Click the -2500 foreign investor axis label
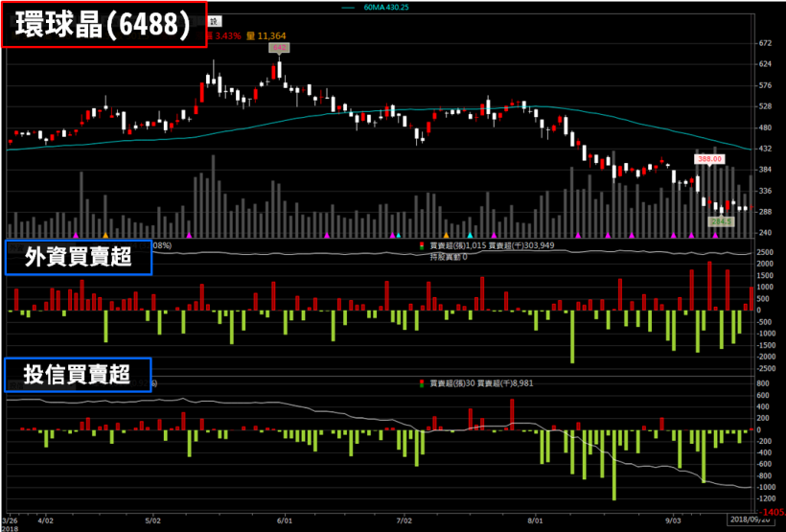Viewport: 786px width, 532px height. [767, 368]
